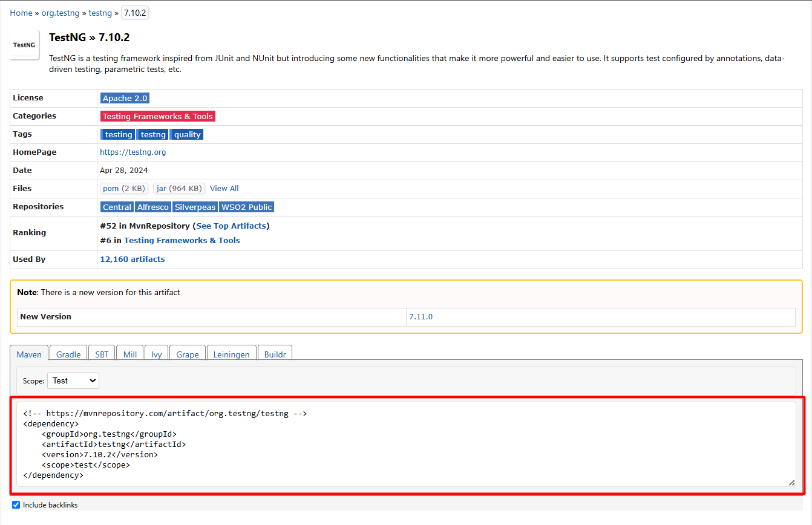
Task: Open Testing Frameworks & Tools category badge
Action: [x=157, y=116]
